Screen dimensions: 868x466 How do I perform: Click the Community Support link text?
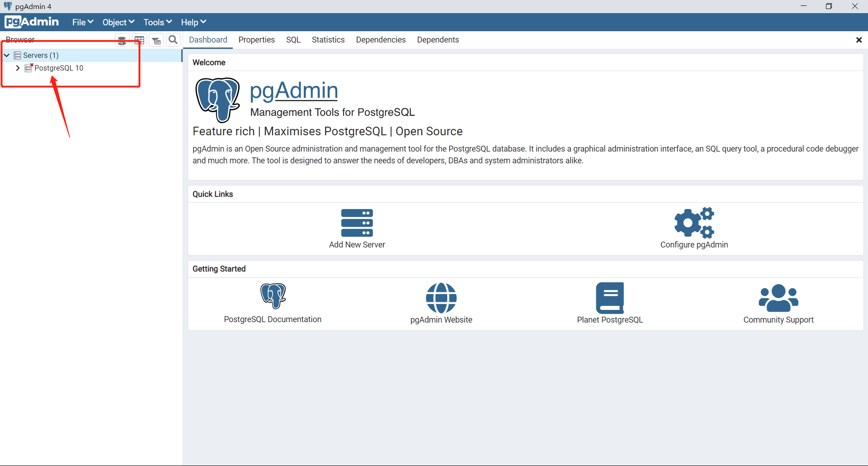[778, 320]
